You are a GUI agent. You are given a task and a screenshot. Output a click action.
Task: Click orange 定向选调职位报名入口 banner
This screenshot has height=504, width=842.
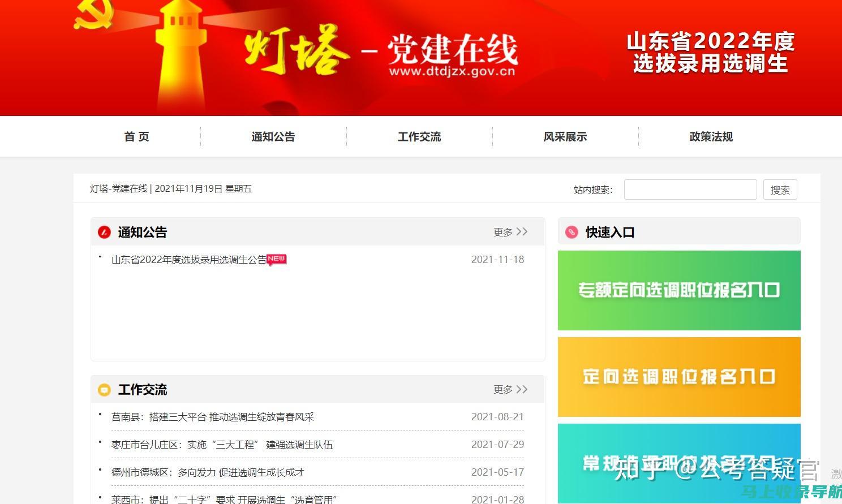(x=679, y=377)
